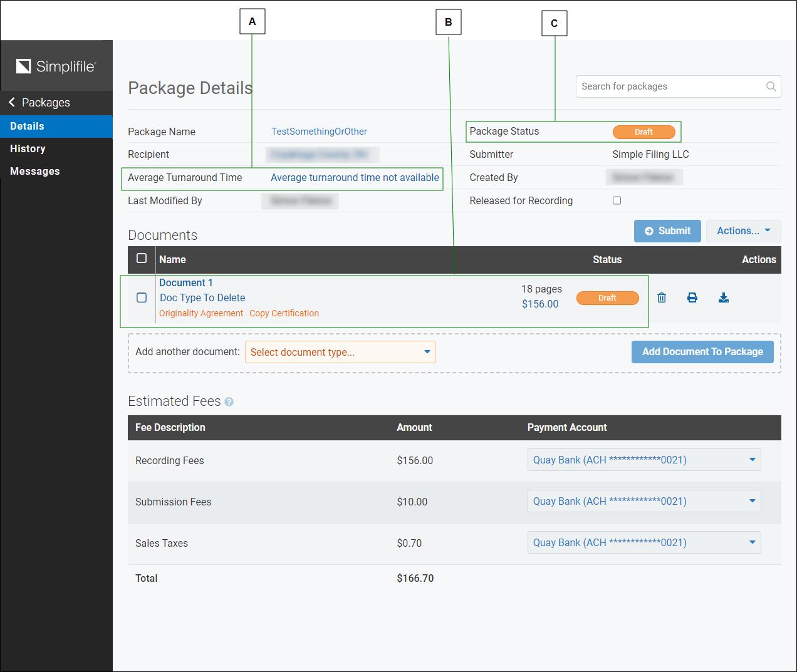
Task: Open the Document 1 link
Action: 186,283
